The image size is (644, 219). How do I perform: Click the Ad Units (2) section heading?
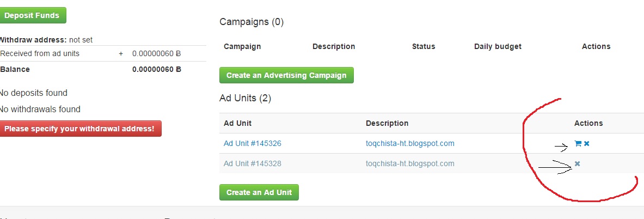[245, 98]
